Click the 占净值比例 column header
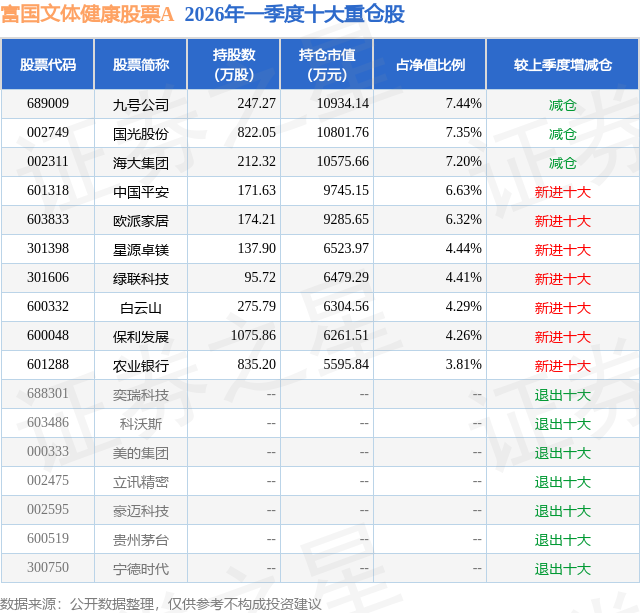The height and width of the screenshot is (613, 640). point(430,64)
